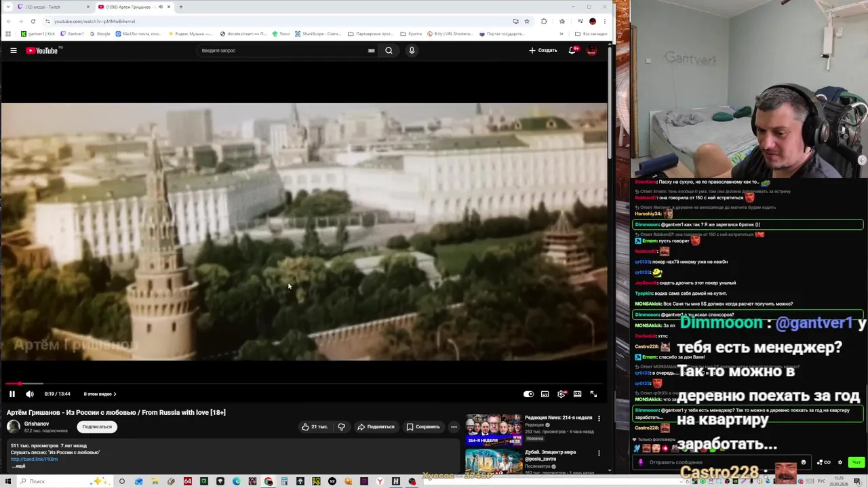Open the 'Редакция News: 214-я неделя' video thumbnail
This screenshot has height=488, width=868.
pos(493,430)
